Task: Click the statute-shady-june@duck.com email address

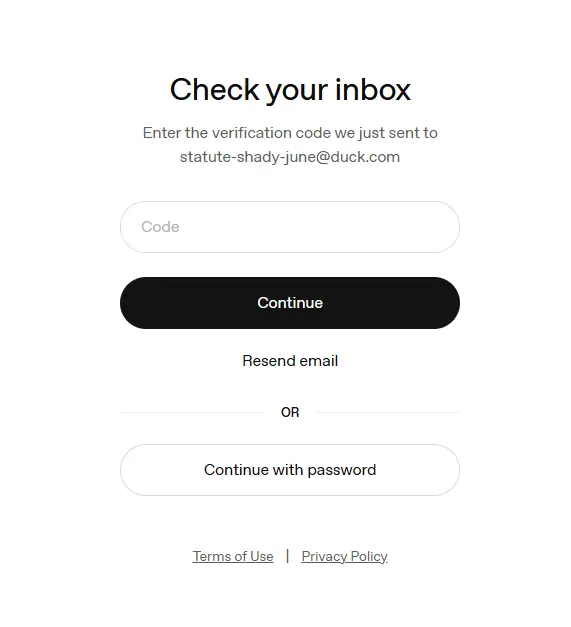Action: (x=290, y=157)
